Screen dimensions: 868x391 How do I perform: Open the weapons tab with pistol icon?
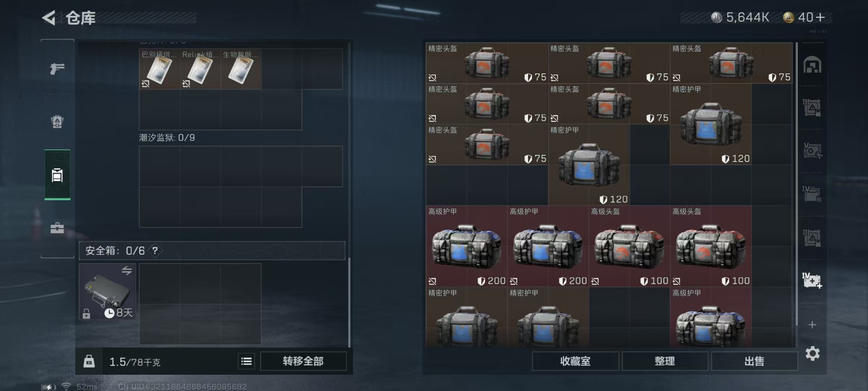57,68
